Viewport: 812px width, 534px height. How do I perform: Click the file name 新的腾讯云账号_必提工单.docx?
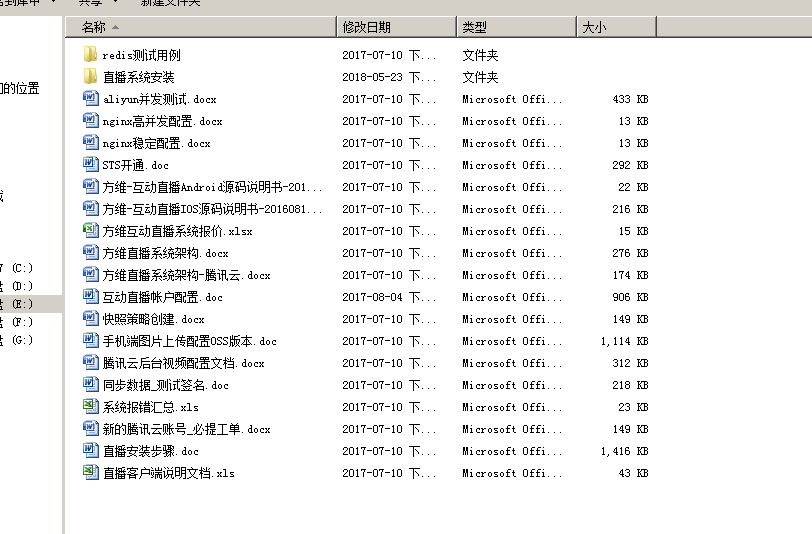[x=186, y=429]
